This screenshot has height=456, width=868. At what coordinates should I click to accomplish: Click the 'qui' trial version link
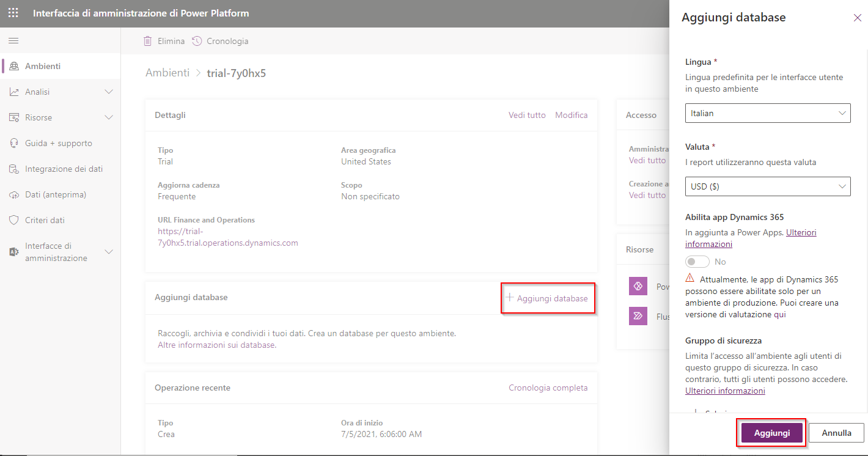(780, 314)
